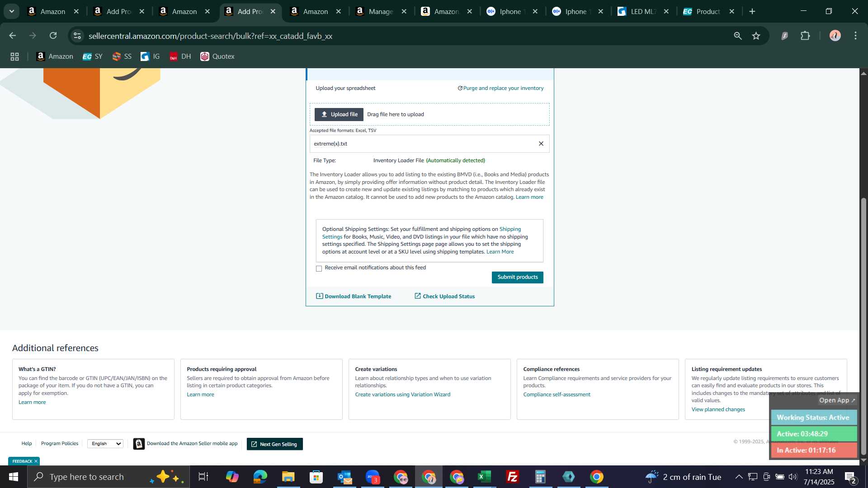
Task: Open Microsoft Edge from taskbar
Action: point(260,477)
